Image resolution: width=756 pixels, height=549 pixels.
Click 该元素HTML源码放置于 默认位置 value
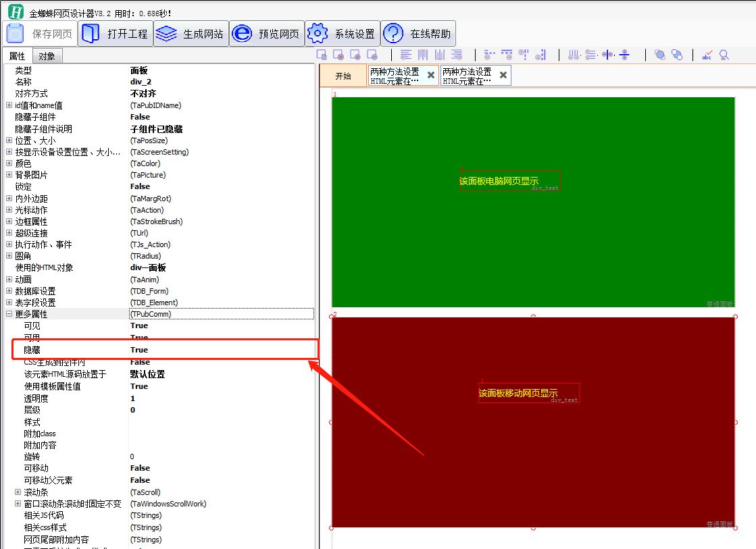coord(147,375)
